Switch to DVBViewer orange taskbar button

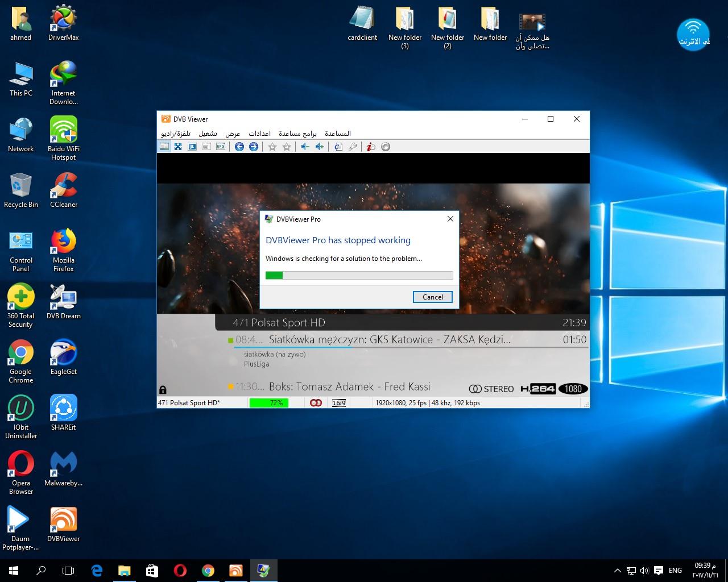click(235, 571)
